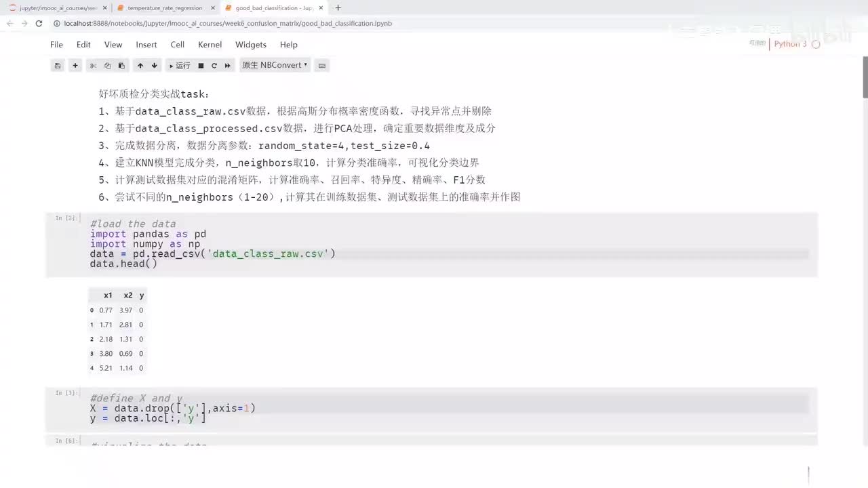This screenshot has width=868, height=488.
Task: Click the 5.21 value in row 4
Action: pyautogui.click(x=106, y=369)
